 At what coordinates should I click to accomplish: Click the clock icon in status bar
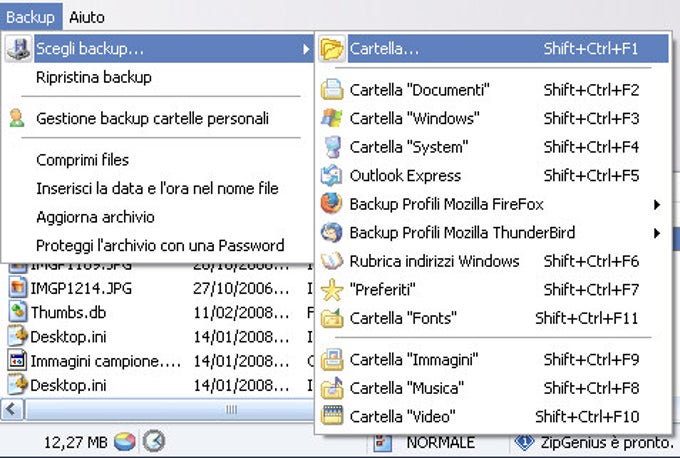[154, 442]
